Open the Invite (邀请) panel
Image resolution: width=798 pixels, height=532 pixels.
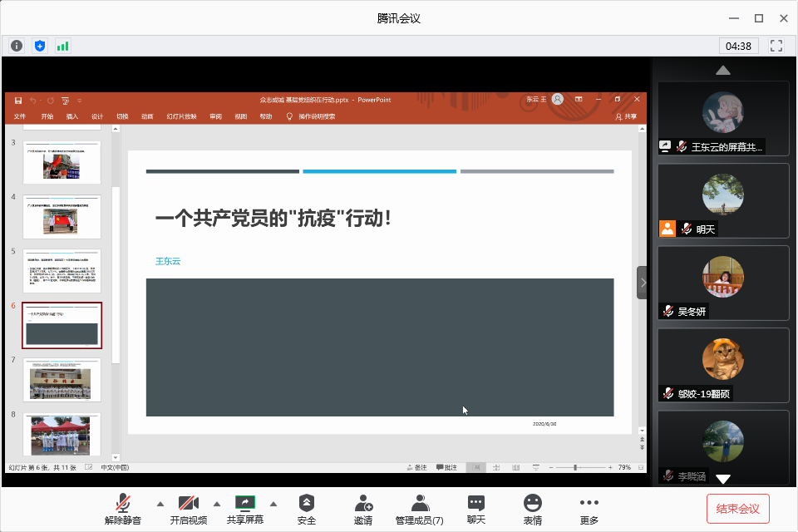pos(363,509)
